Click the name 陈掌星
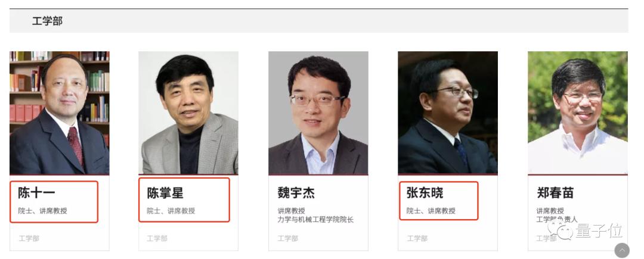The image size is (644, 259). tap(165, 192)
